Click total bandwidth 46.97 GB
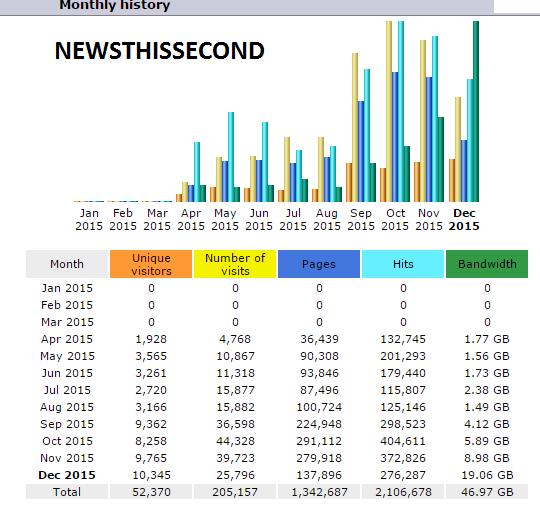 tap(487, 492)
